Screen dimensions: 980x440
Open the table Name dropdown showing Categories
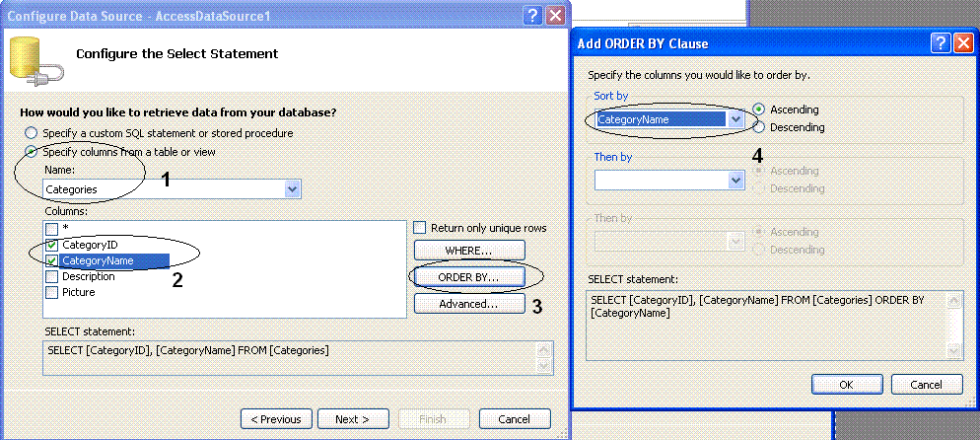(292, 188)
